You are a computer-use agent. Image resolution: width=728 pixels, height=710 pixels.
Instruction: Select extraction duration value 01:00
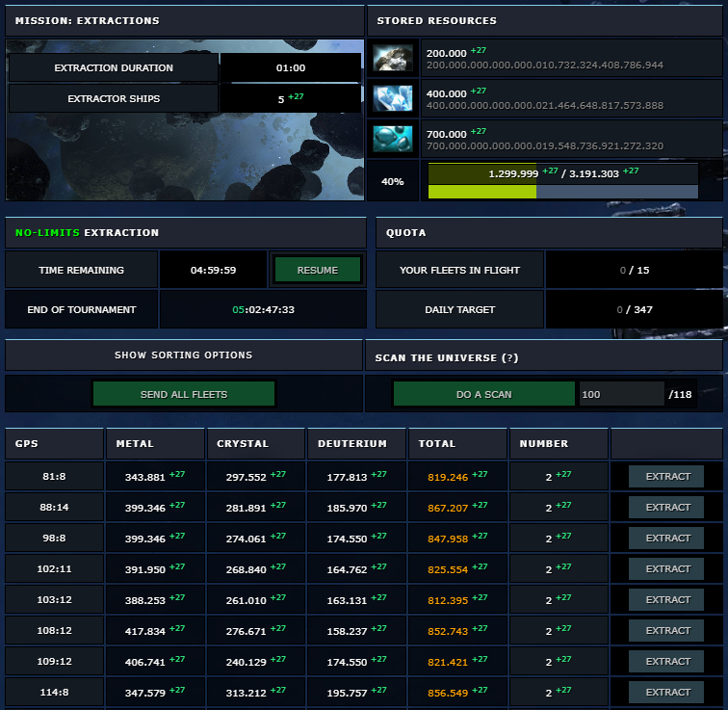click(291, 67)
